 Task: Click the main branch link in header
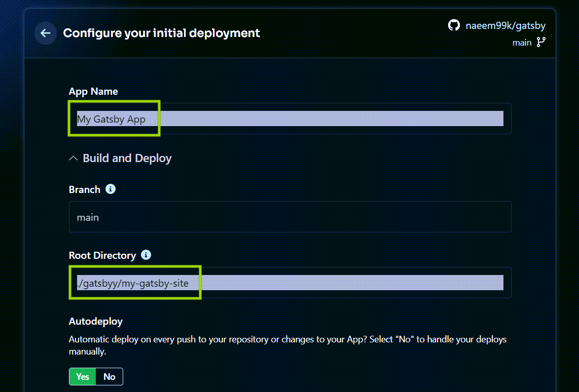pyautogui.click(x=522, y=43)
